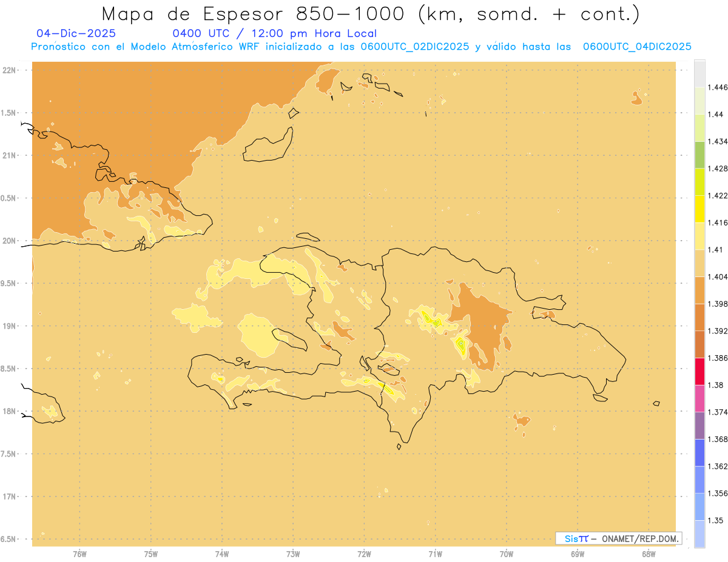The height and width of the screenshot is (562, 728).
Task: Click the legend value 1.398
Action: [718, 304]
